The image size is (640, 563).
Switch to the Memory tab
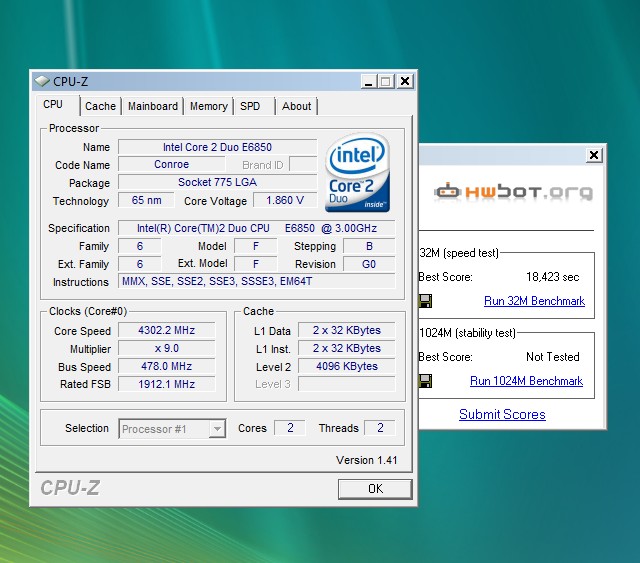209,106
